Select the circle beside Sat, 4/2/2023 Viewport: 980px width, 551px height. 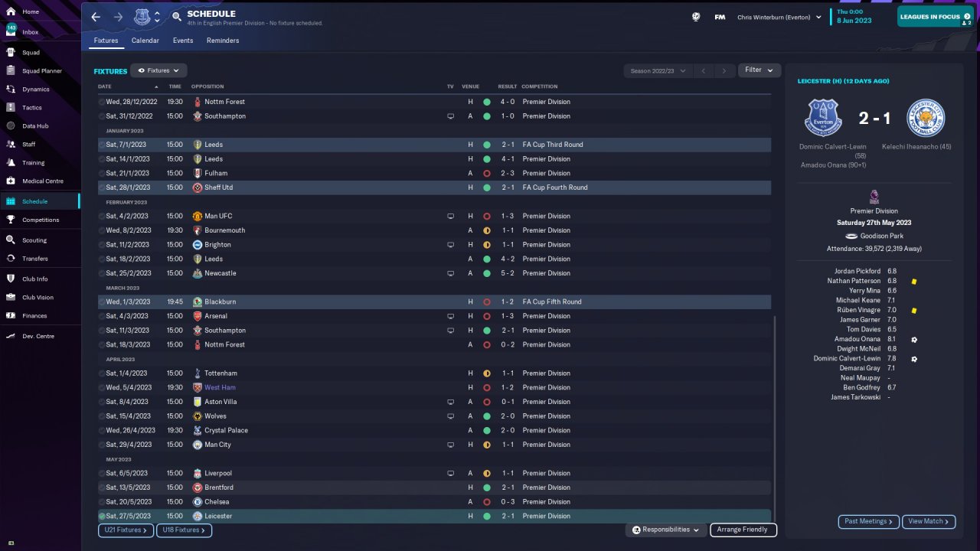[x=102, y=217]
